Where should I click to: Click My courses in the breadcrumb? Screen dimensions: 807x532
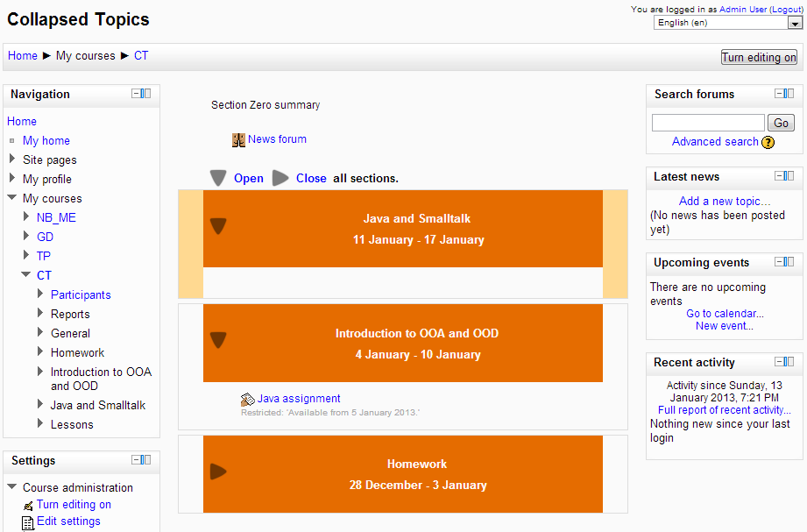[x=86, y=55]
